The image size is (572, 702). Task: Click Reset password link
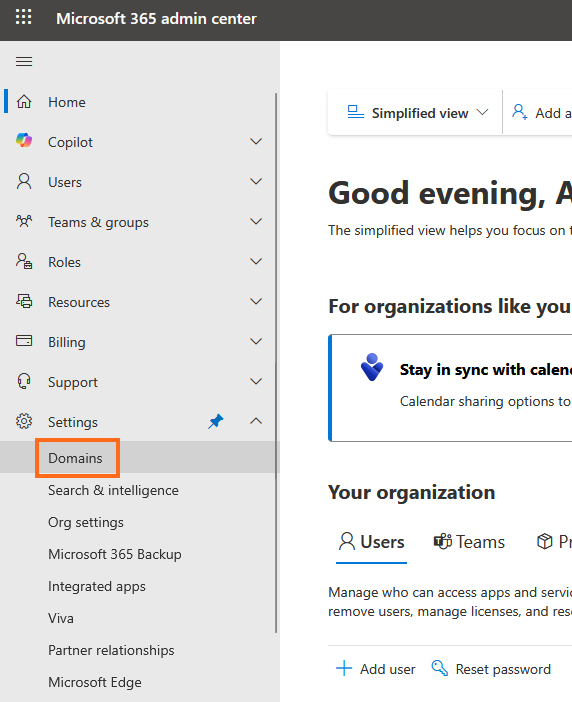coord(503,669)
